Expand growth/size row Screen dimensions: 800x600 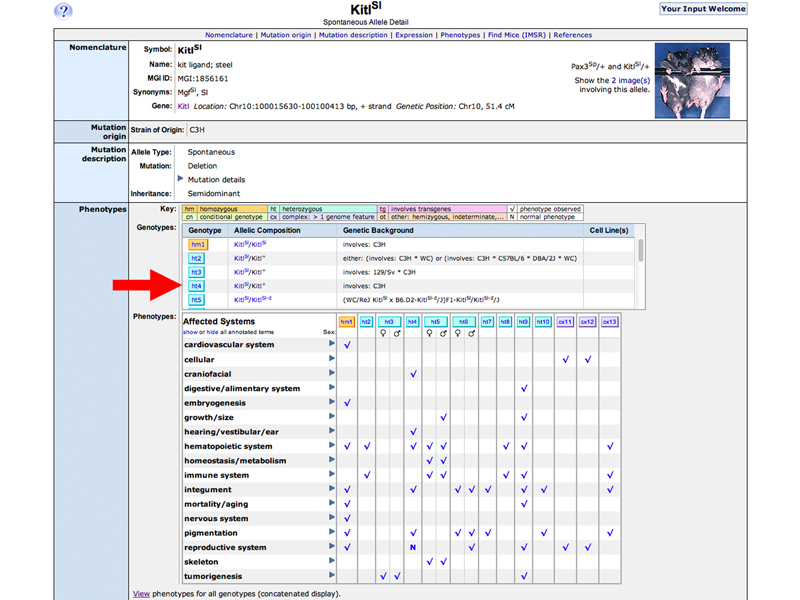[x=332, y=416]
